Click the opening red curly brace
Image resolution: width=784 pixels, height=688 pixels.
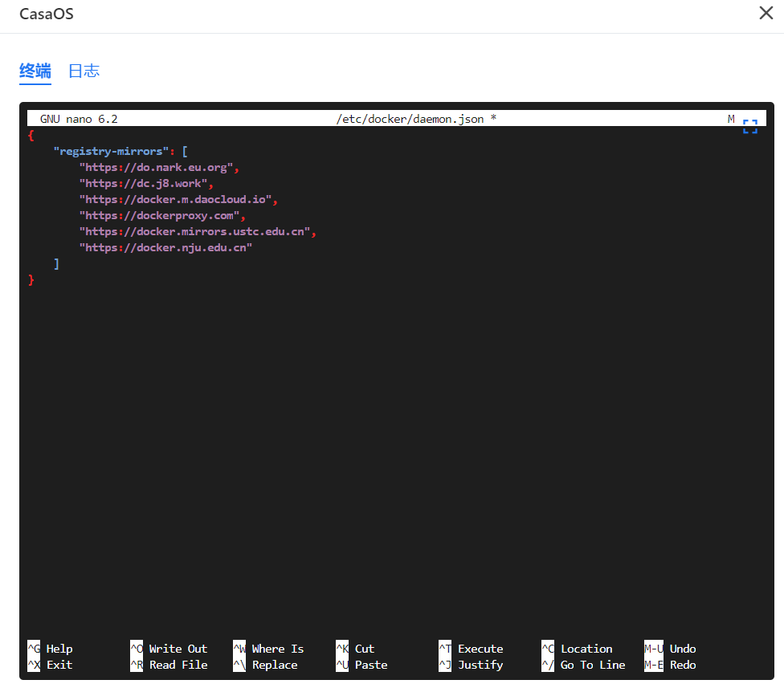point(31,136)
